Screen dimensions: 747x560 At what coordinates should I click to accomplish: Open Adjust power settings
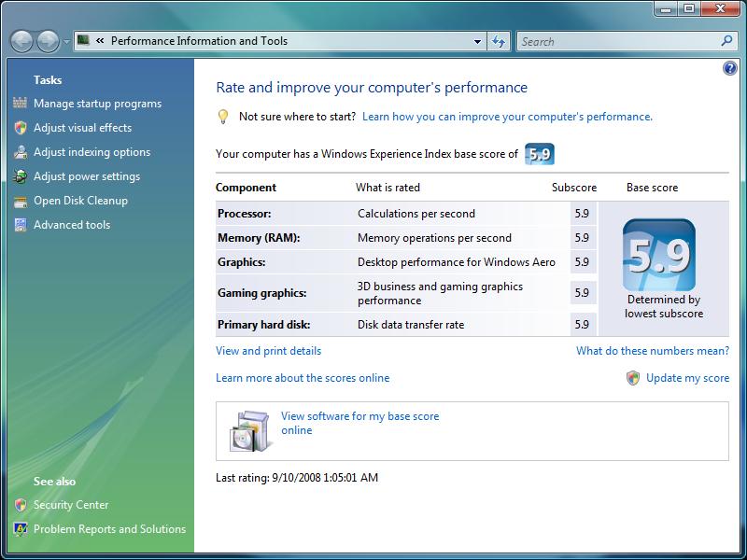pos(87,176)
